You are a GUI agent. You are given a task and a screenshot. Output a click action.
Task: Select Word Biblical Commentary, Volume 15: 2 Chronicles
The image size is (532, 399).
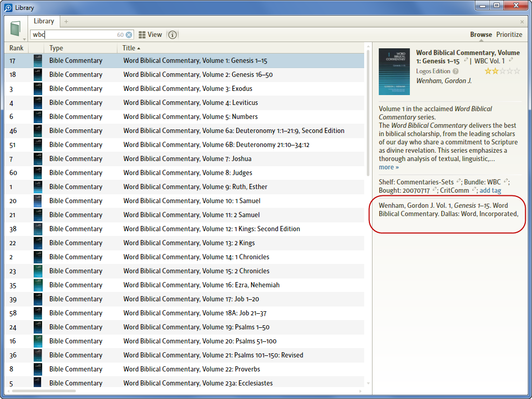click(184, 271)
